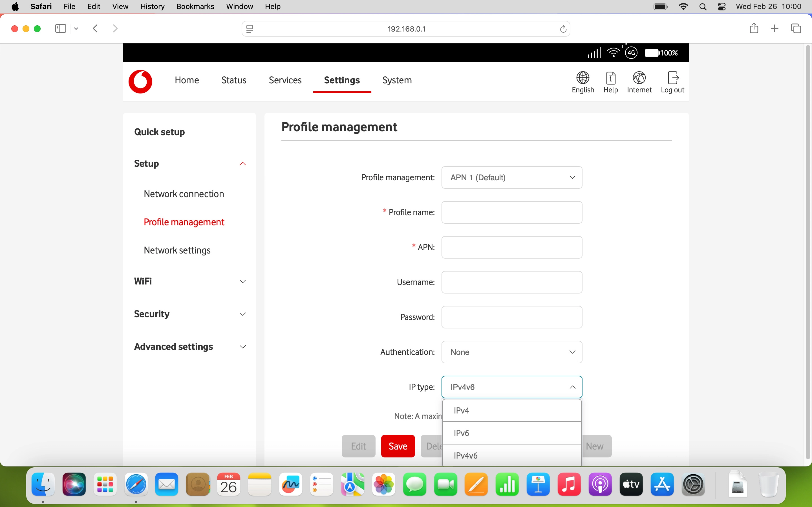Save the profile settings

pos(398,446)
